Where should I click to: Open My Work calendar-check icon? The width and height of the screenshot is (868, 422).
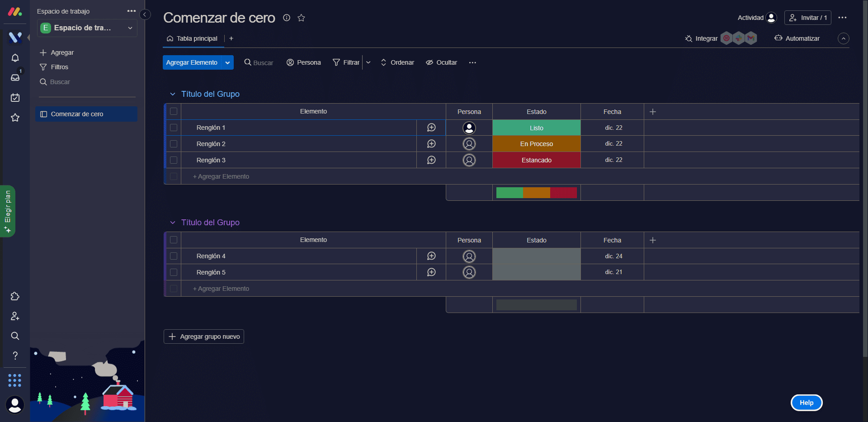tap(15, 97)
